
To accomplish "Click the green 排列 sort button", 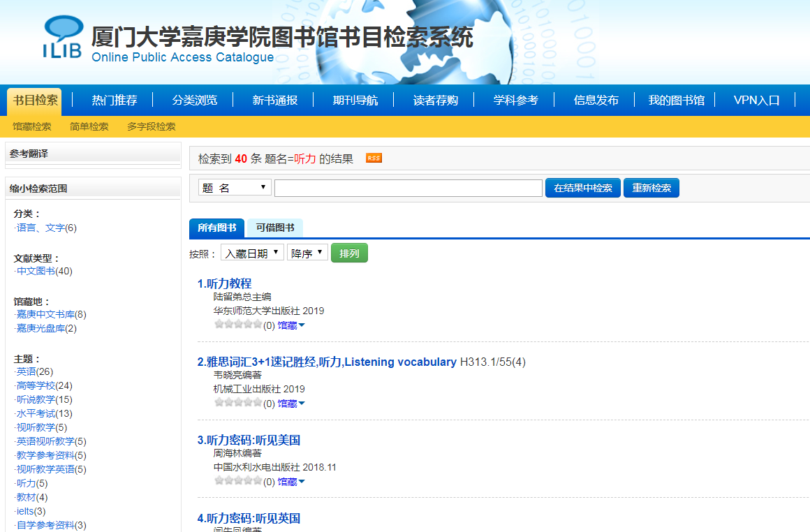I will click(x=349, y=253).
